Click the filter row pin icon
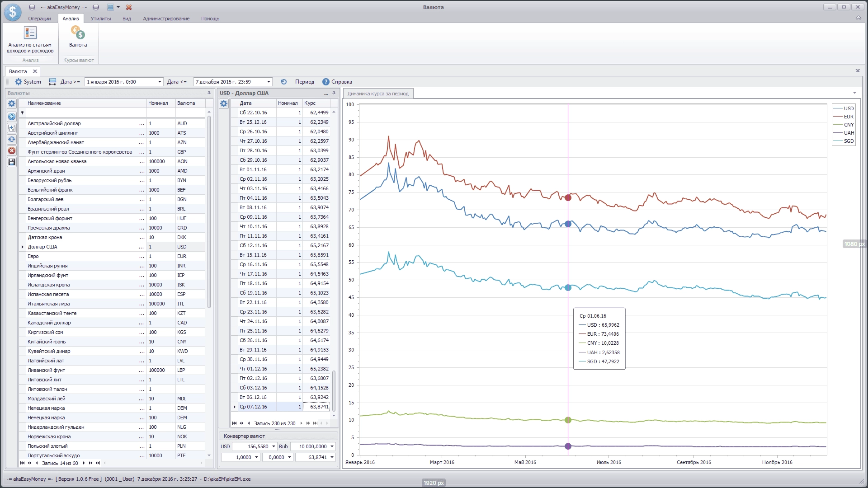Screen dimensions: 868x488 [x=22, y=113]
